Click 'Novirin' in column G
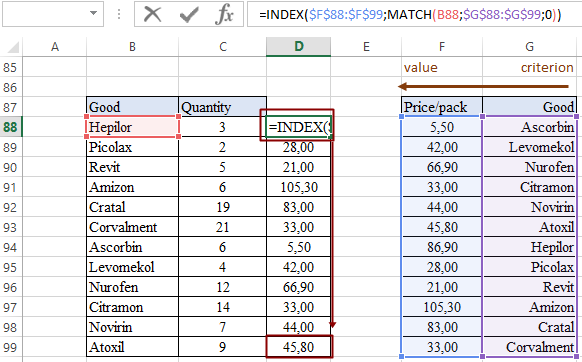The width and height of the screenshot is (582, 362). pos(530,207)
